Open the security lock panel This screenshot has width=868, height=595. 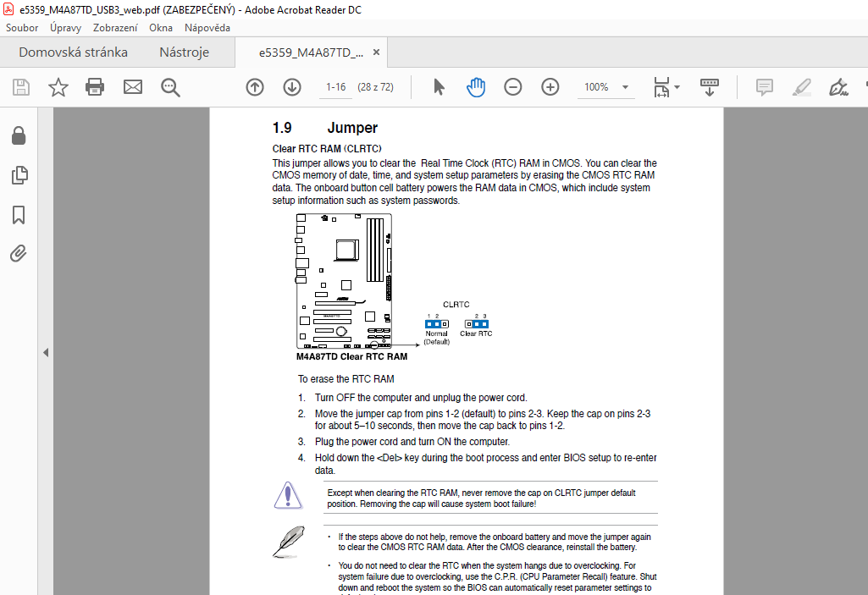pos(19,135)
